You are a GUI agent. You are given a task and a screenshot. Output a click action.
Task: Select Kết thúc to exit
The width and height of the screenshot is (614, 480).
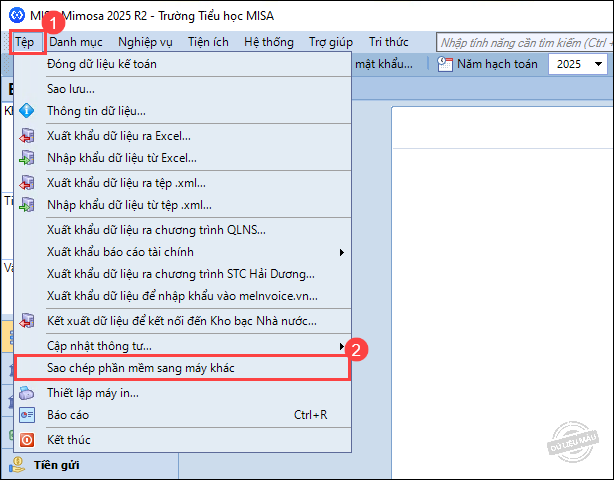coord(182,440)
